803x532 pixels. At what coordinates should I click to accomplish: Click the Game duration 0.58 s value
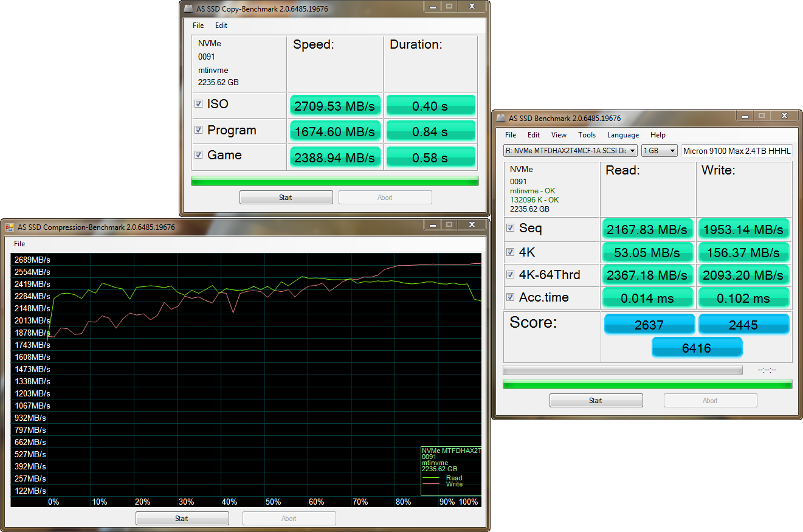click(x=430, y=157)
